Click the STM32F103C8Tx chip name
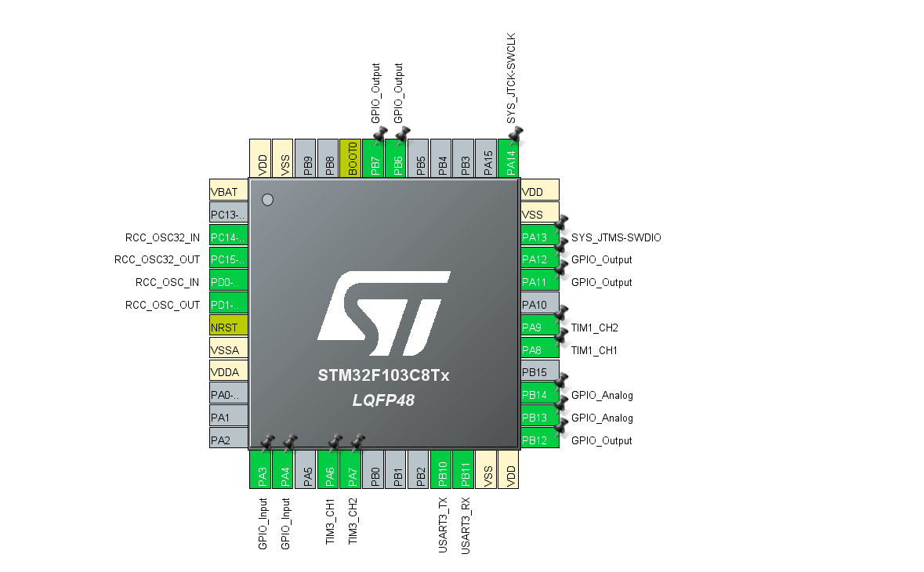The image size is (924, 572). pyautogui.click(x=383, y=375)
